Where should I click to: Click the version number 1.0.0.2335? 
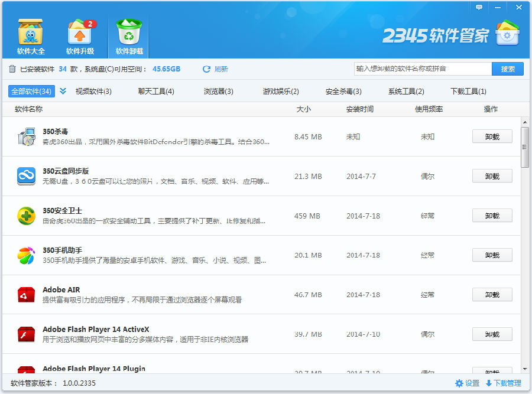(x=79, y=383)
